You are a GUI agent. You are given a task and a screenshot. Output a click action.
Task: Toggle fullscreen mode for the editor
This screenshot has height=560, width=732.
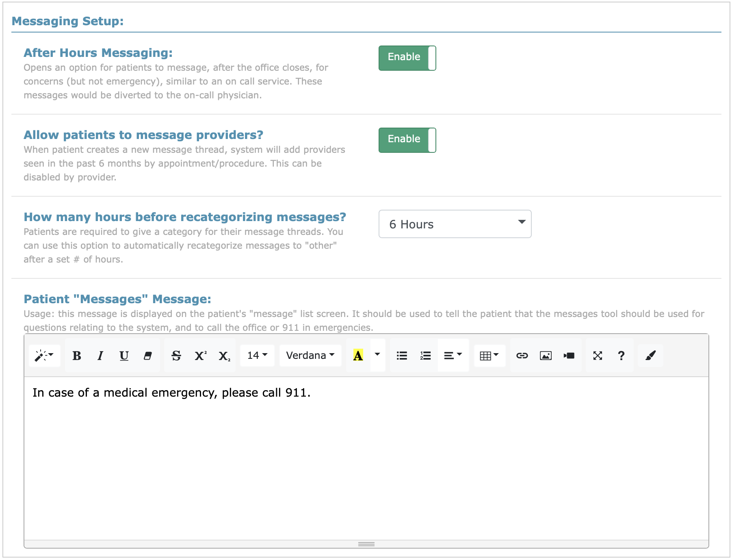598,355
